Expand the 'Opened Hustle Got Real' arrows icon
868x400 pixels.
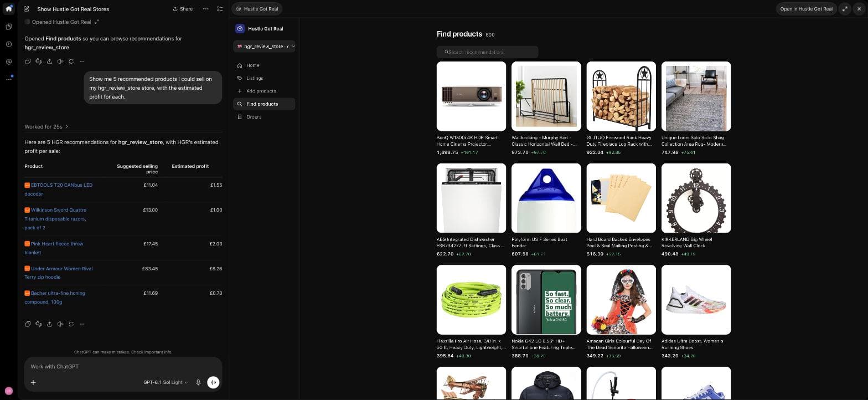tap(97, 22)
